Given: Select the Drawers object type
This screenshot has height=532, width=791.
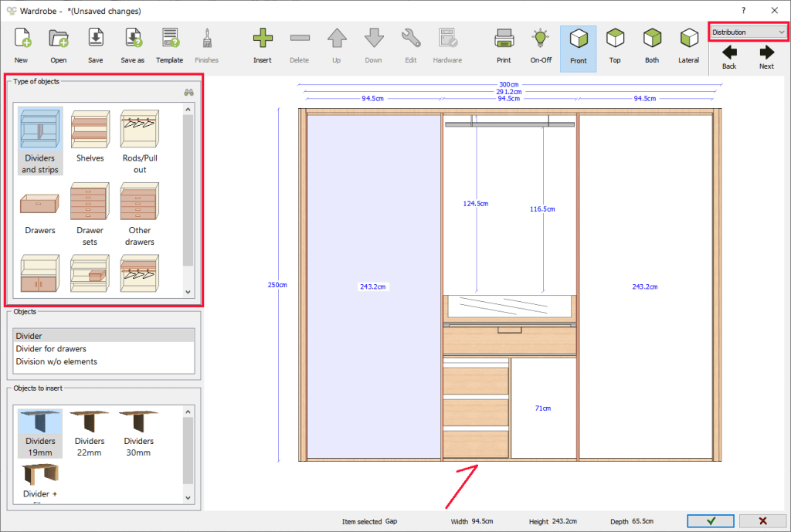Looking at the screenshot, I should click(x=40, y=213).
